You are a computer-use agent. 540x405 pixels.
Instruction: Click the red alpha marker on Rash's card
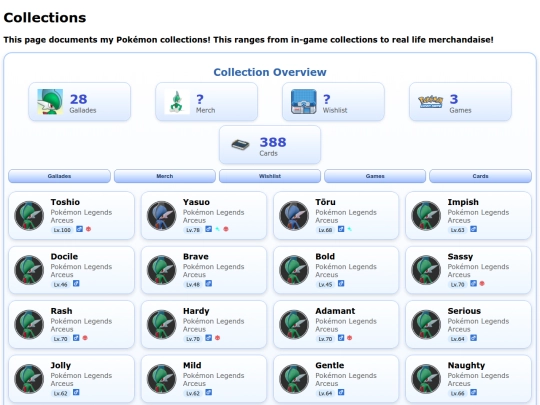(85, 338)
